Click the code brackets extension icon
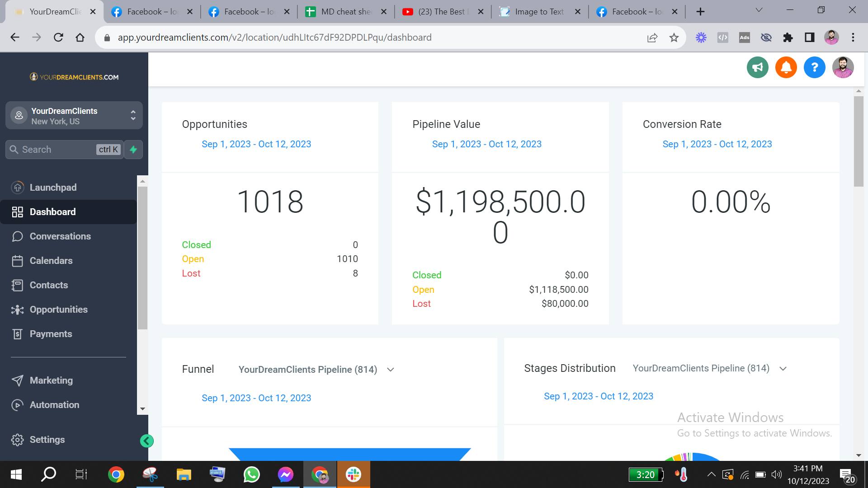Viewport: 868px width, 488px height. [x=723, y=38]
